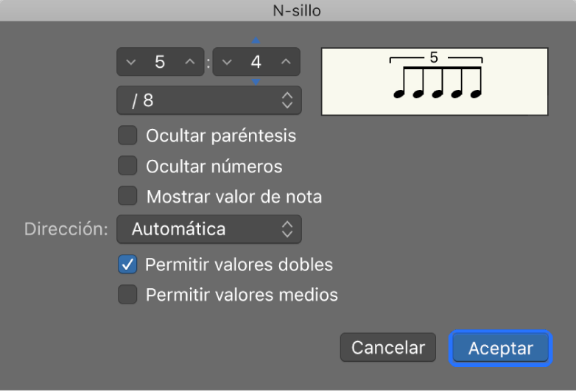Click the quintuplet notation preview
The image size is (576, 392).
[x=435, y=82]
